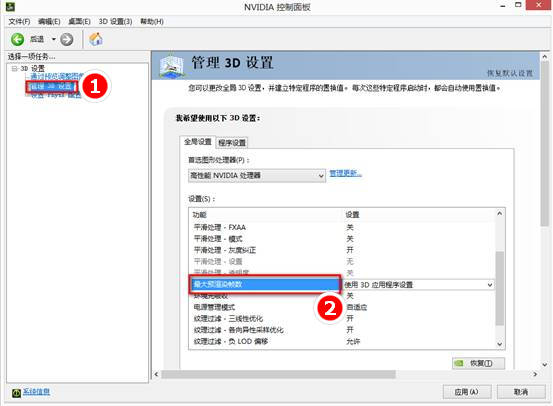The image size is (553, 406).
Task: Click the 恢复默认设置 link in header
Action: pyautogui.click(x=510, y=73)
